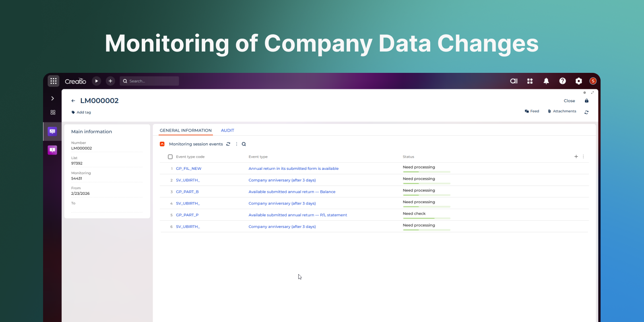
Task: Select the GENERAL INFORMATION tab
Action: (186, 130)
